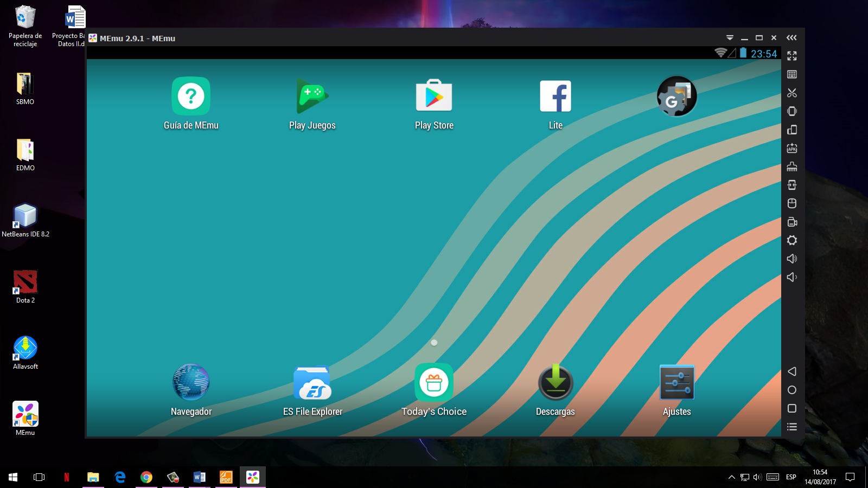Trigger the MEmu shake device button

[792, 111]
